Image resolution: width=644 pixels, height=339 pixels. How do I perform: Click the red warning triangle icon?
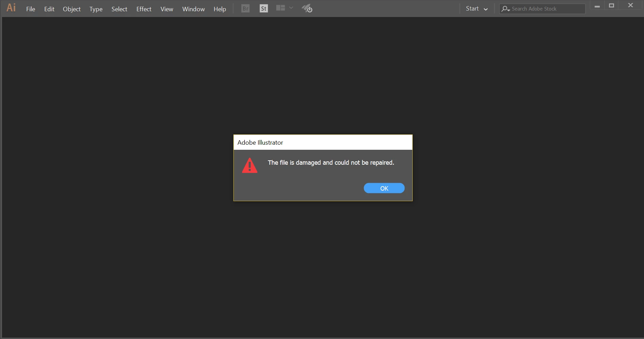250,166
